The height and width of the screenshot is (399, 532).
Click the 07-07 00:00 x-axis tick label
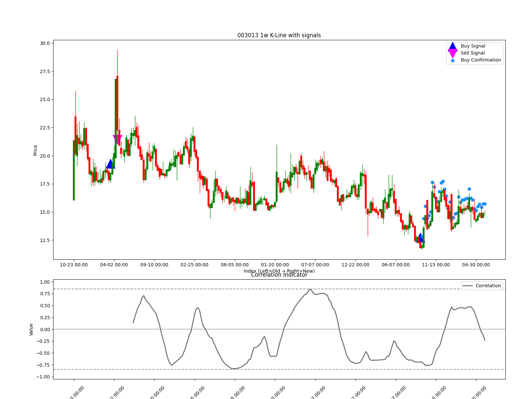315,265
